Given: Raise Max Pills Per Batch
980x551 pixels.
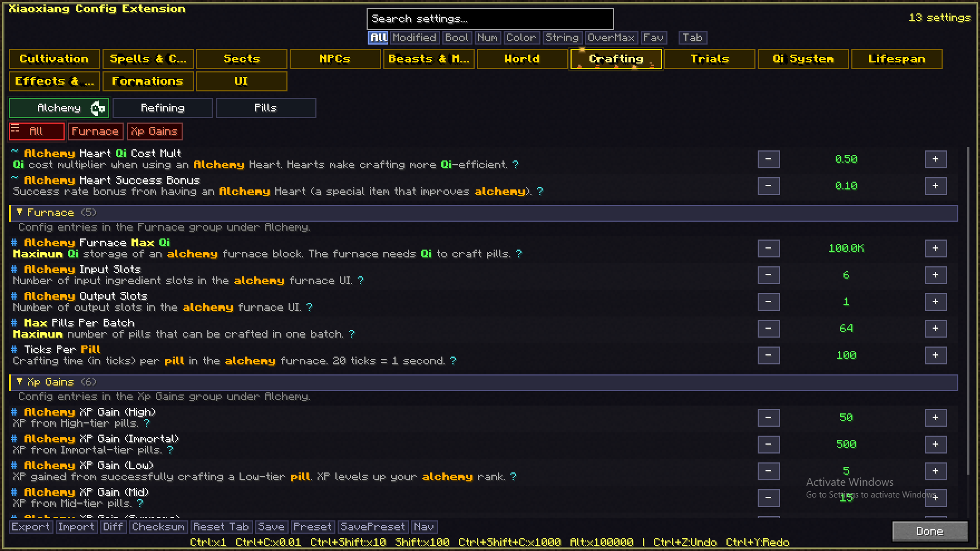Looking at the screenshot, I should [935, 329].
